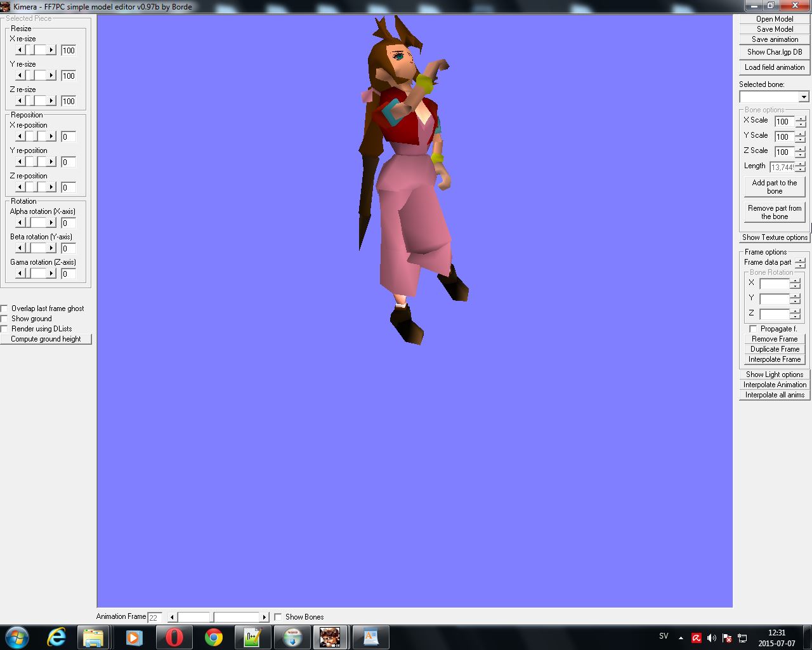Image resolution: width=812 pixels, height=650 pixels.
Task: Expand Show Texture options
Action: coord(775,237)
